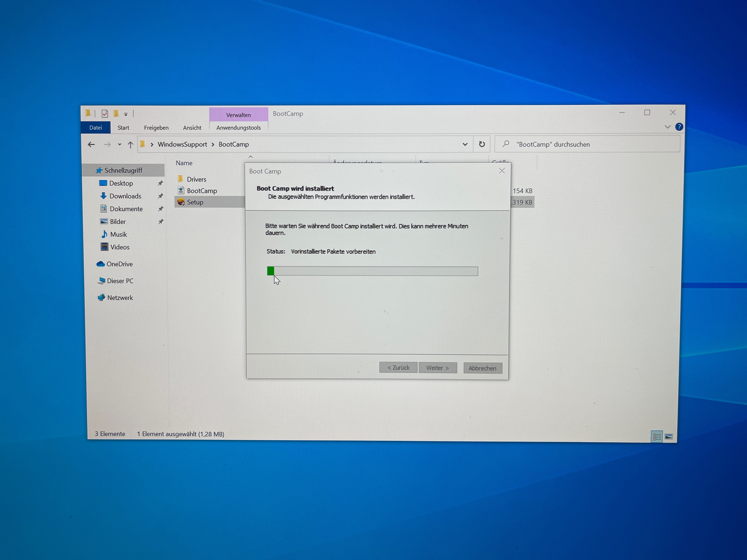This screenshot has height=560, width=747.
Task: Click the back navigation arrow
Action: tap(91, 145)
